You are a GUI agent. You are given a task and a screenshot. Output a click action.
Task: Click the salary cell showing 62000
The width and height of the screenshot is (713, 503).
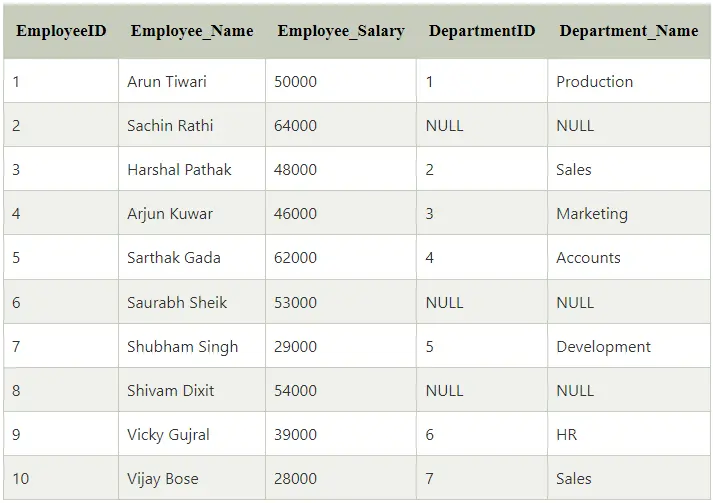click(x=341, y=257)
